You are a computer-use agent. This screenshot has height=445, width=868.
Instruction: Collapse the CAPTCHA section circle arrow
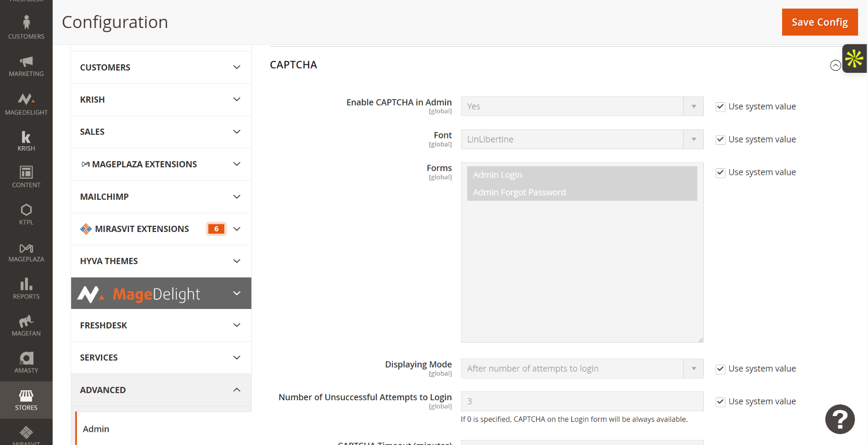pyautogui.click(x=835, y=65)
